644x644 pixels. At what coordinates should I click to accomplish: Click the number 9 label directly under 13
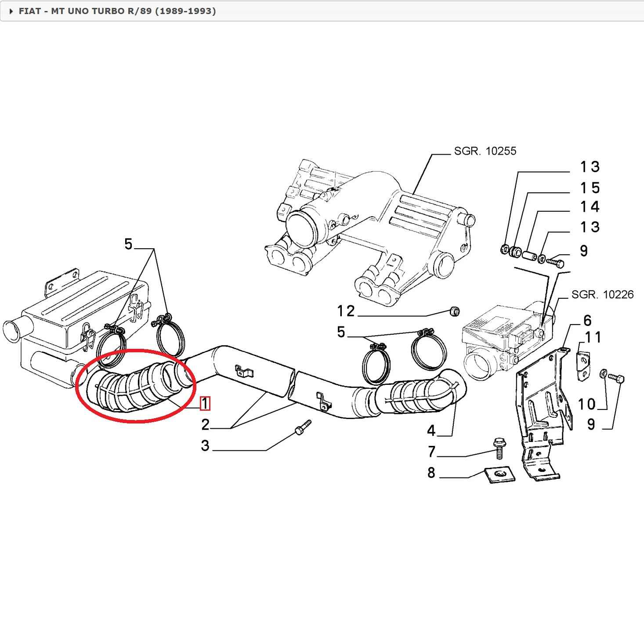tap(584, 251)
